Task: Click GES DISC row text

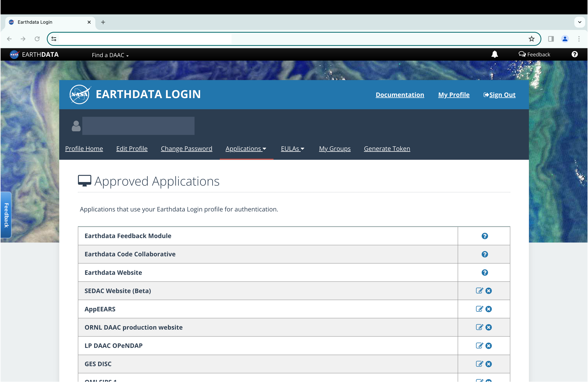Action: pos(98,364)
